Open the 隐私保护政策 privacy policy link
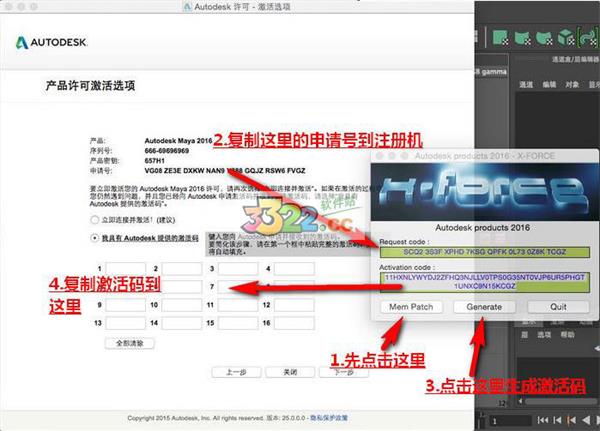Screen dimensions: 600x431 pos(329,418)
